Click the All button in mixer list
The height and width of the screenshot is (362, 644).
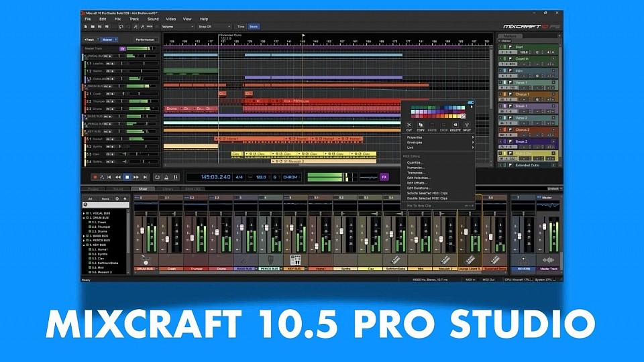(91, 198)
